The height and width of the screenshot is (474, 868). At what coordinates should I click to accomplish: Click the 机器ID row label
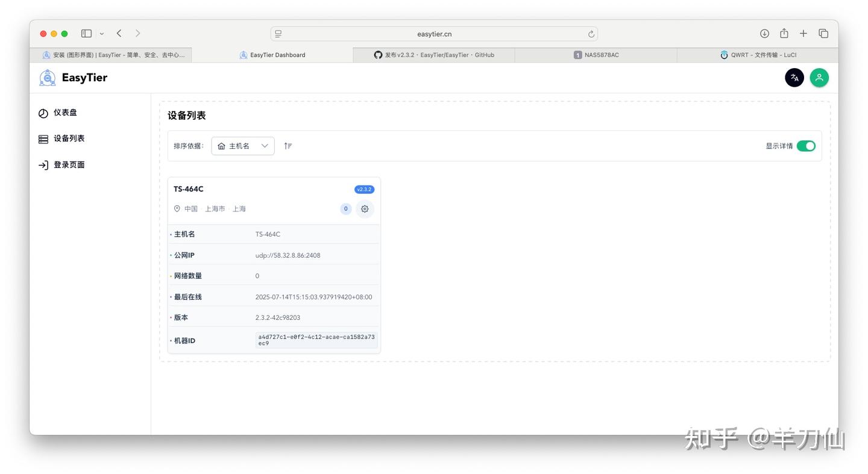coord(185,341)
